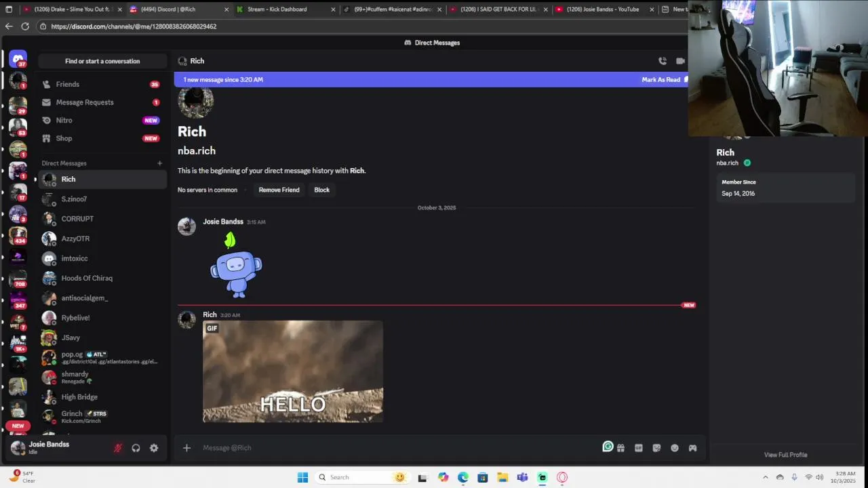Open User Settings gear
This screenshot has height=488, width=868.
[x=154, y=448]
